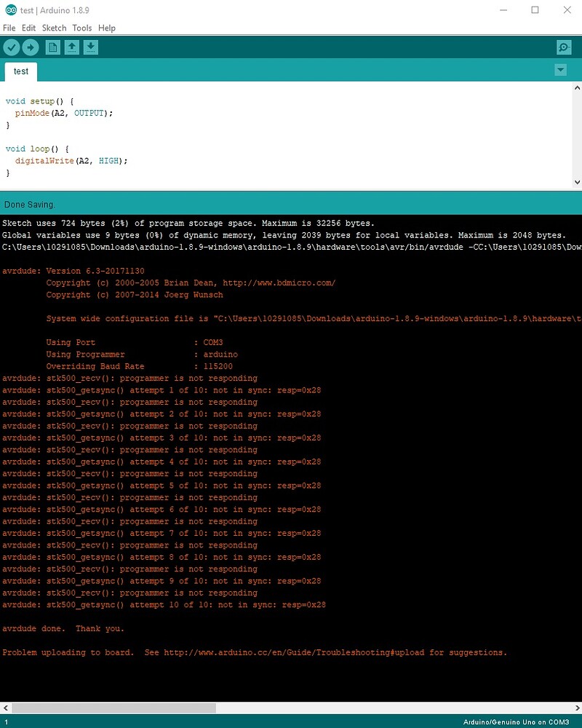Click the console horizontal scroll right arrow
The height and width of the screenshot is (728, 582).
(578, 707)
